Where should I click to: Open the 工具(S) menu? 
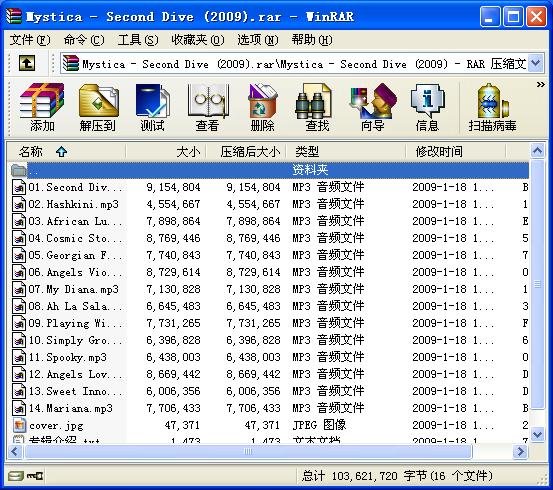138,40
